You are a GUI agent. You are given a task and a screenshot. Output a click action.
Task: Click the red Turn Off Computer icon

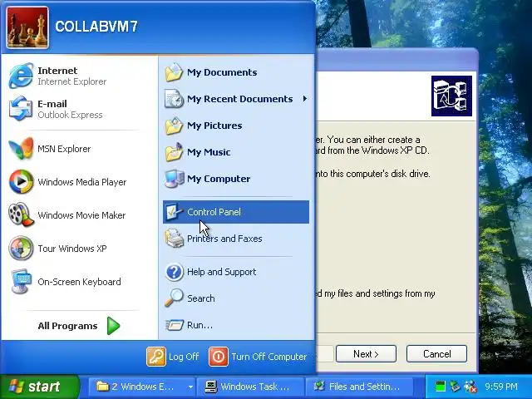(218, 357)
